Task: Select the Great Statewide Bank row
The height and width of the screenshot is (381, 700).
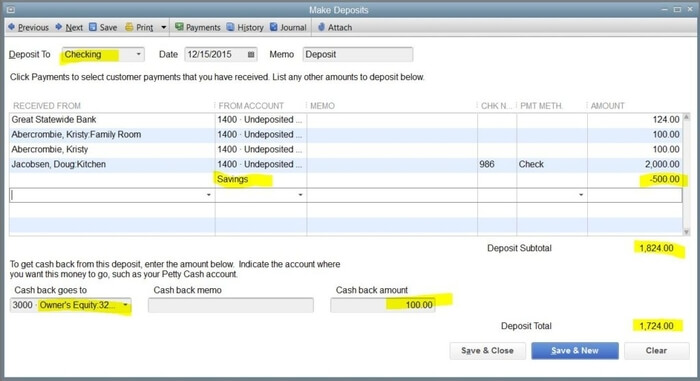Action: tap(346, 120)
